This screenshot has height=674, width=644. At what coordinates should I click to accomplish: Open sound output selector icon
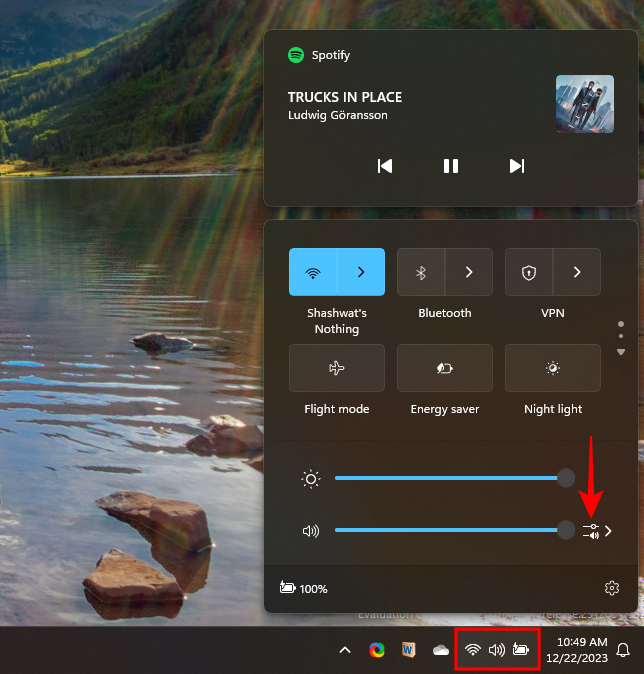coord(592,531)
